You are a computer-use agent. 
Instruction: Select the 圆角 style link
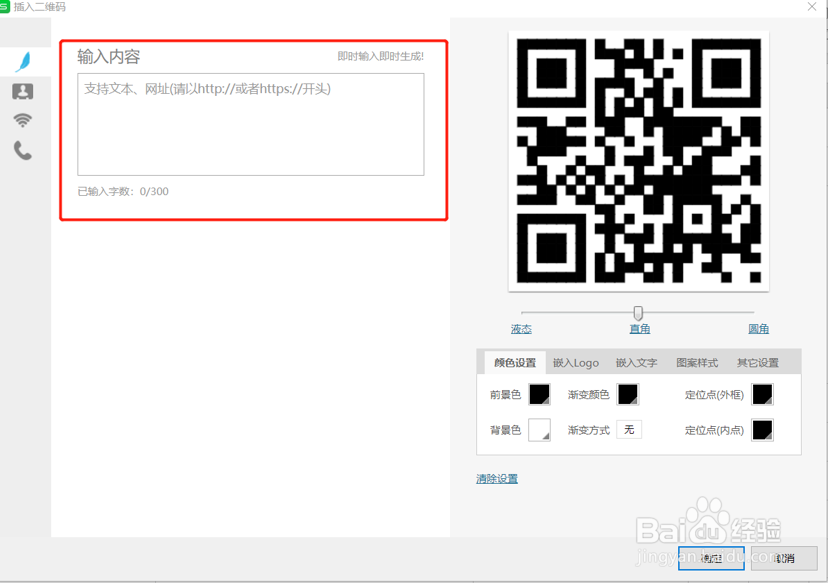(759, 329)
